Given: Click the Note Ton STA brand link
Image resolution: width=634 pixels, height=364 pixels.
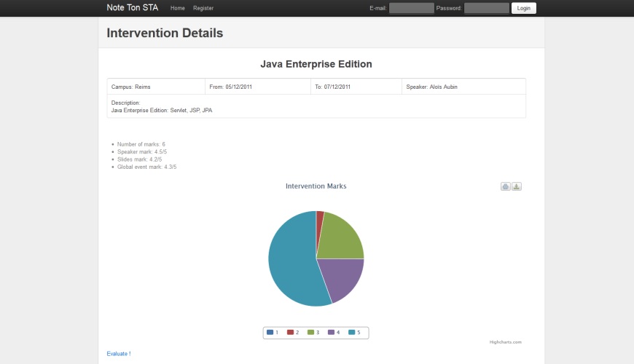Looking at the screenshot, I should [132, 8].
